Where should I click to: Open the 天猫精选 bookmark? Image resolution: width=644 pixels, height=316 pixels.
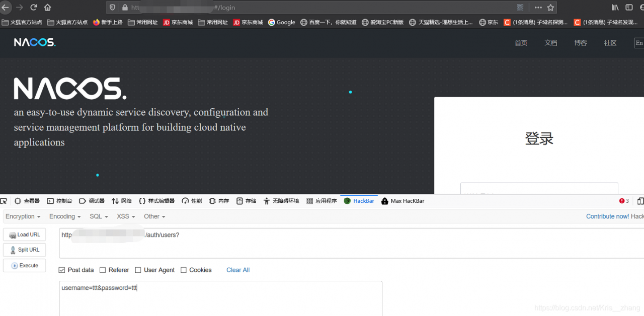pos(441,22)
